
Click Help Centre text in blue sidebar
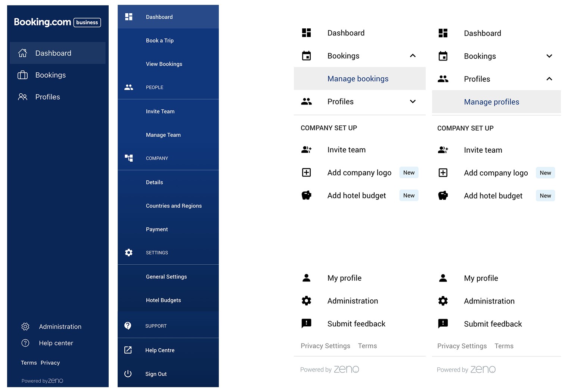(160, 350)
